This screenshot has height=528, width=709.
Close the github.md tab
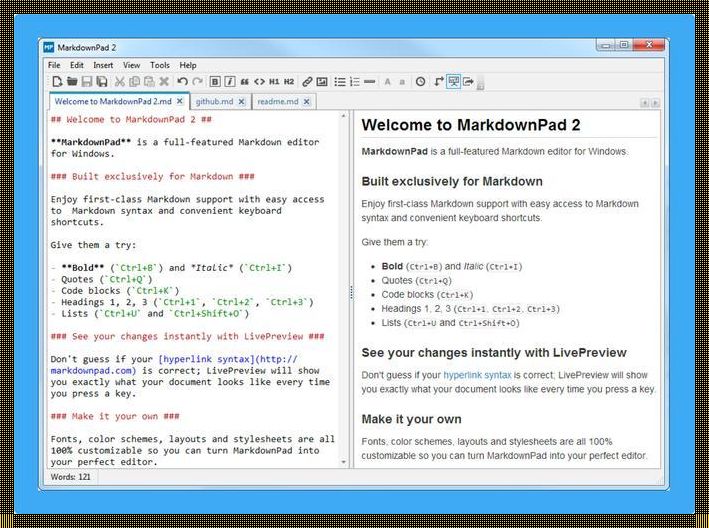[241, 102]
